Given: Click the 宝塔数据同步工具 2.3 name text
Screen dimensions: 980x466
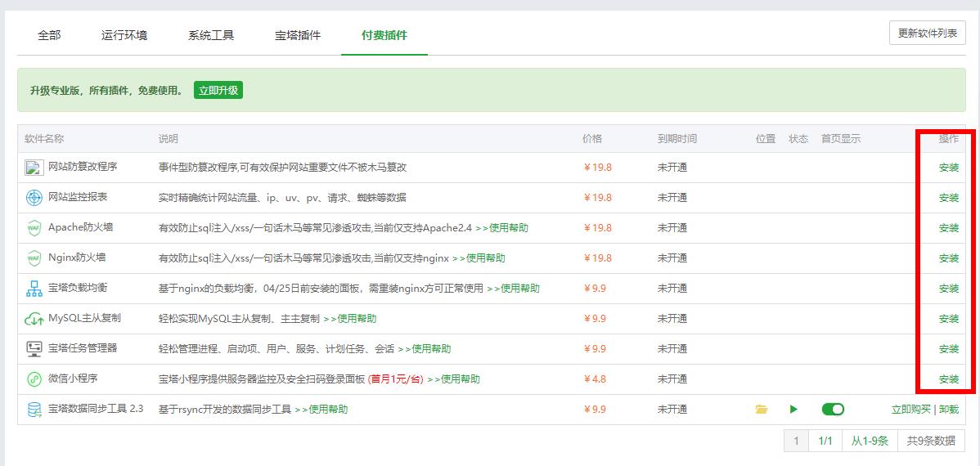Looking at the screenshot, I should point(96,409).
